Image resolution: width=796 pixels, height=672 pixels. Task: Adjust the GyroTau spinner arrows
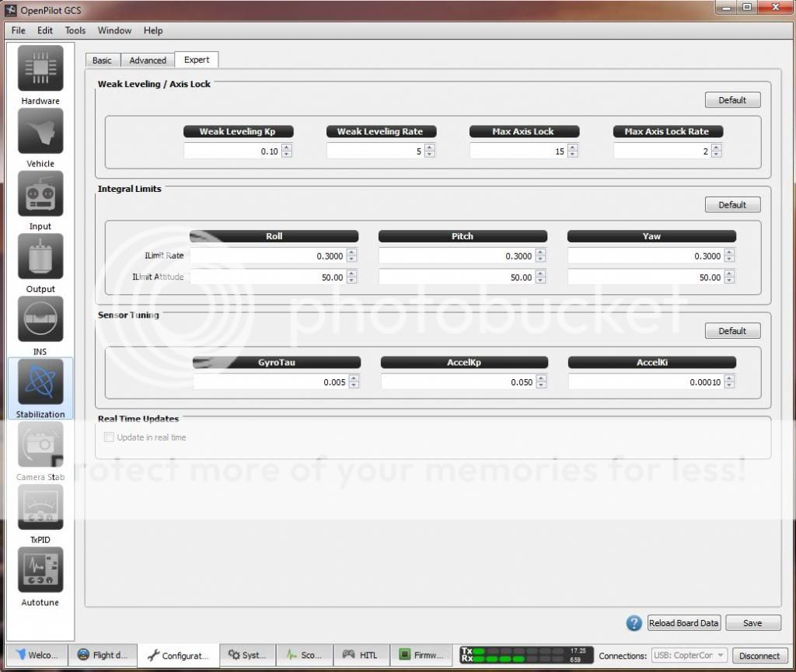(x=354, y=382)
